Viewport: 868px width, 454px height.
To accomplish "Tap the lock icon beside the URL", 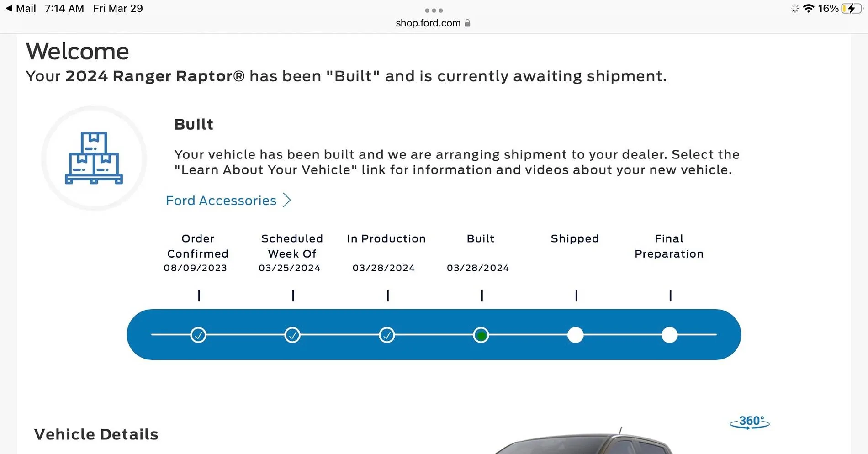I will tap(467, 23).
